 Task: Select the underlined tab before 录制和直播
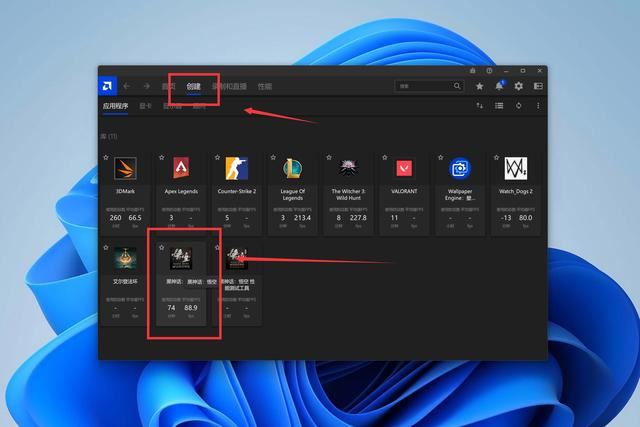point(193,86)
